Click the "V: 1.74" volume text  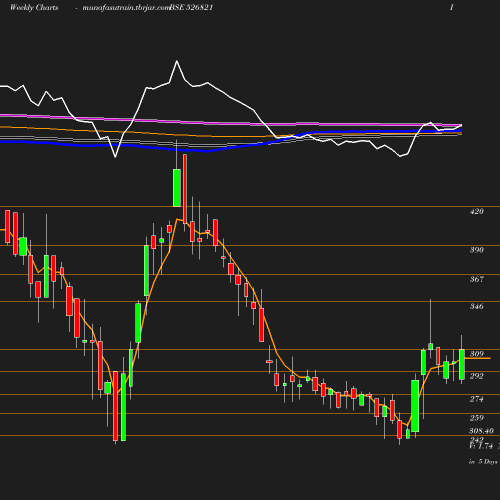pyautogui.click(x=481, y=446)
